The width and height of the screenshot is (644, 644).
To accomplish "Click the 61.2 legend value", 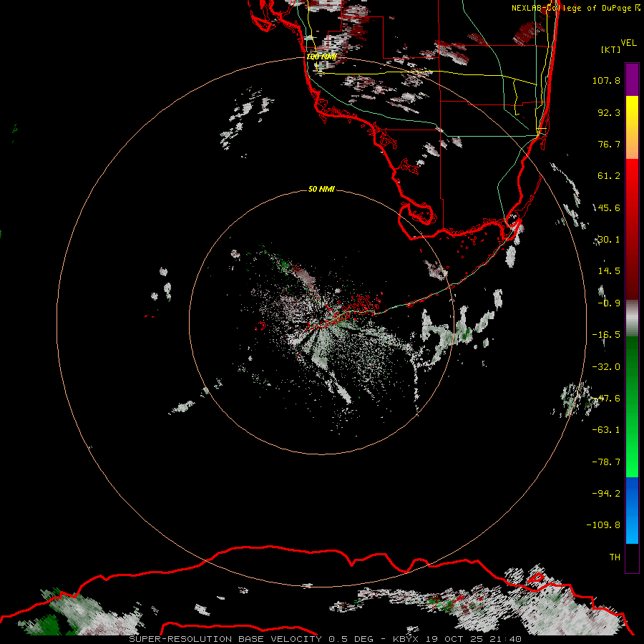I will click(609, 176).
